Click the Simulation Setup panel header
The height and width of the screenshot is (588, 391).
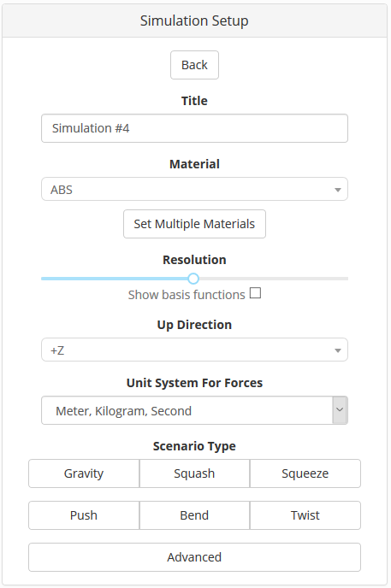(194, 21)
